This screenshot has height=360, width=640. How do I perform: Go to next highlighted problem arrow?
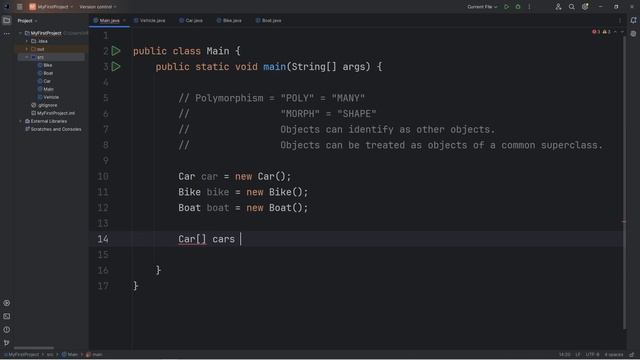click(622, 32)
